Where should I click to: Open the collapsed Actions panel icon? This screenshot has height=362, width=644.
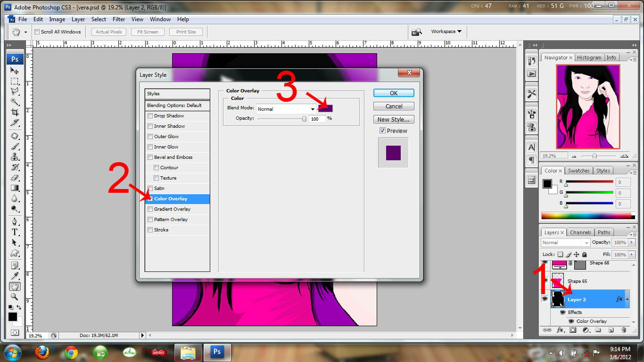(x=531, y=74)
